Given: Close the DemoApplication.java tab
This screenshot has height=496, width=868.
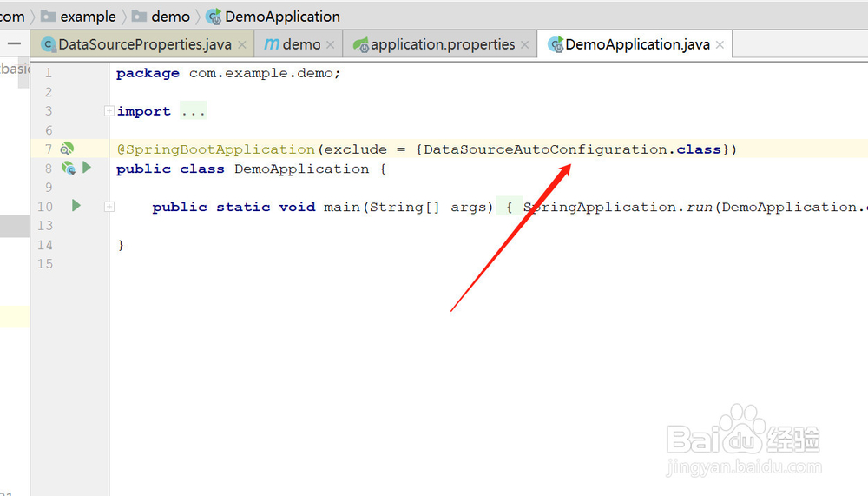Looking at the screenshot, I should tap(720, 45).
